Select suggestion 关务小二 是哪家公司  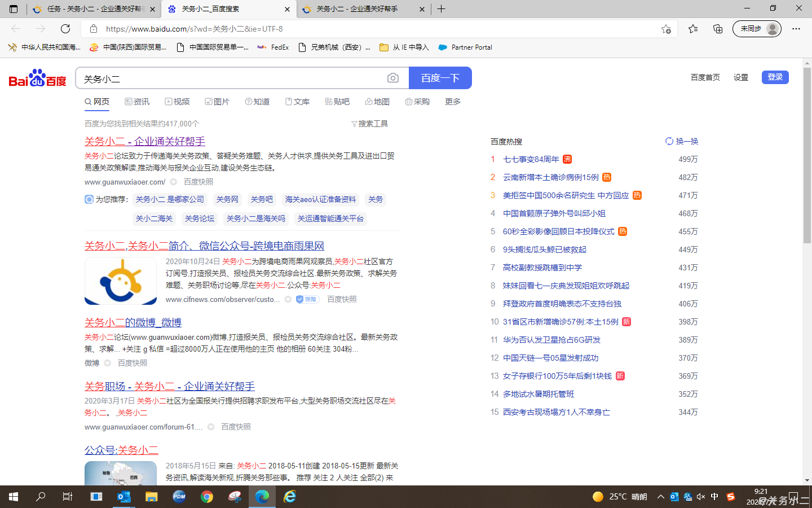(170, 199)
